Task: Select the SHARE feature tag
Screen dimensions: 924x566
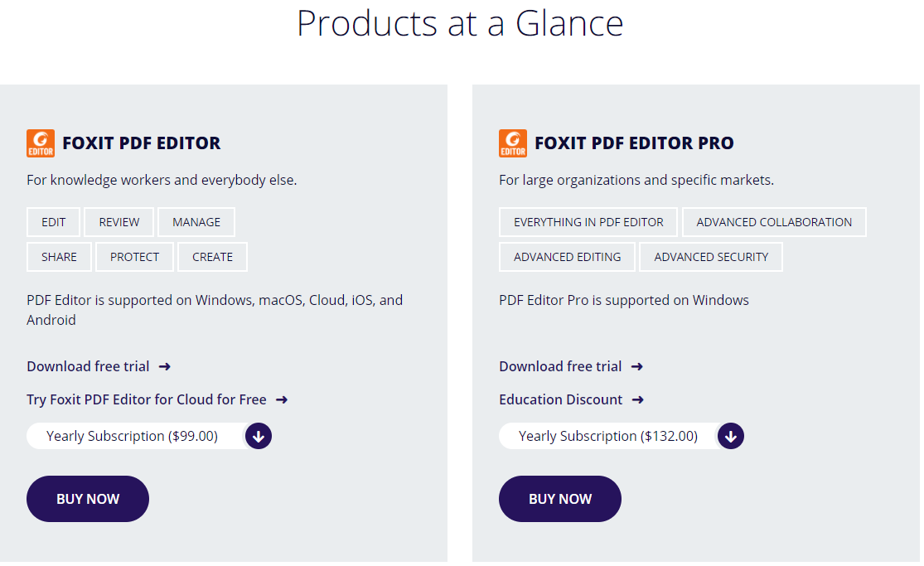Action: click(x=59, y=257)
